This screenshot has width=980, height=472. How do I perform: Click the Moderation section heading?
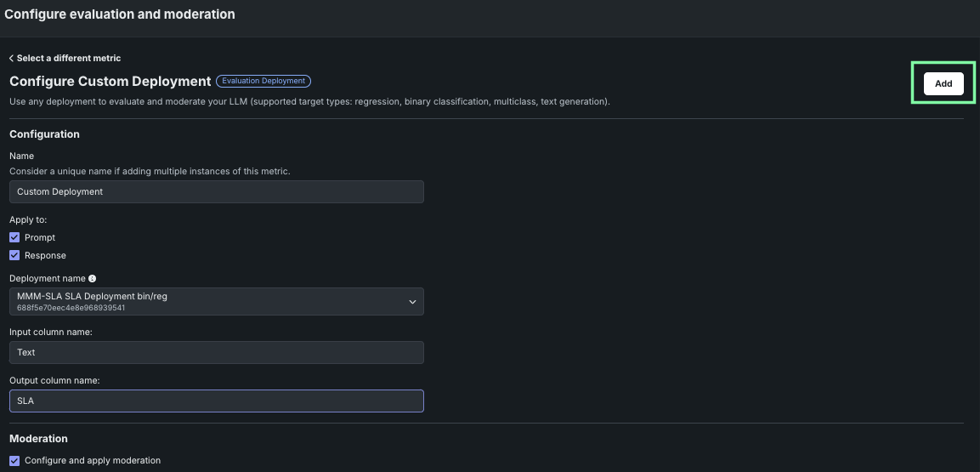click(x=38, y=439)
